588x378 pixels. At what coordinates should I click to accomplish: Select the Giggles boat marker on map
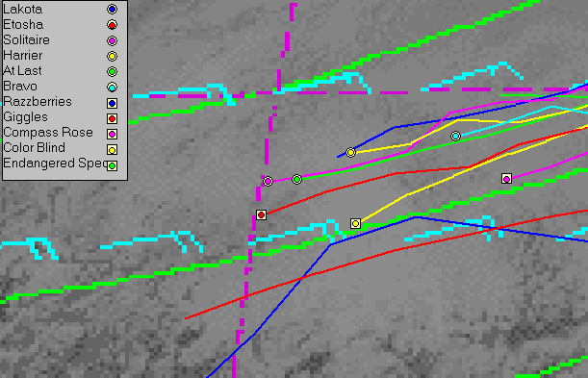261,214
